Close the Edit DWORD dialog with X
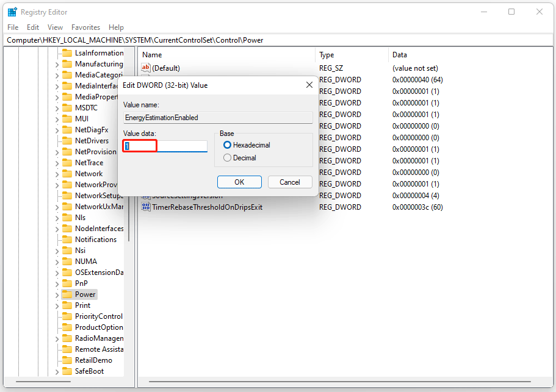The height and width of the screenshot is (392, 556). (x=309, y=85)
